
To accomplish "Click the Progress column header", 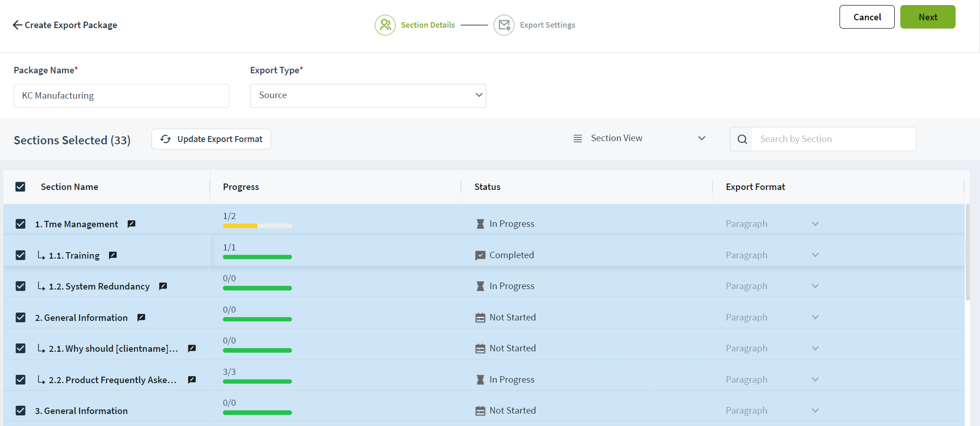I will 241,187.
